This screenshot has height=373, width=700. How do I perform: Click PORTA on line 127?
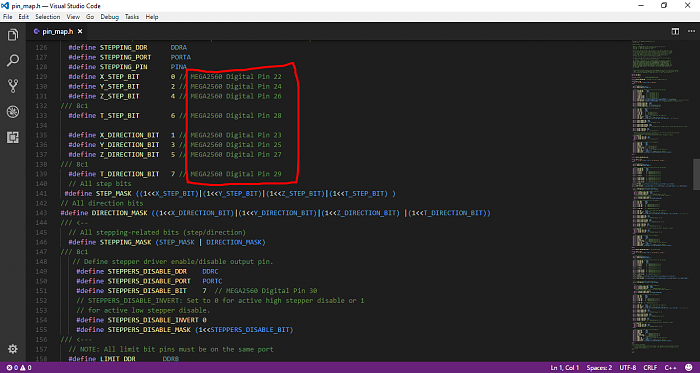(180, 58)
